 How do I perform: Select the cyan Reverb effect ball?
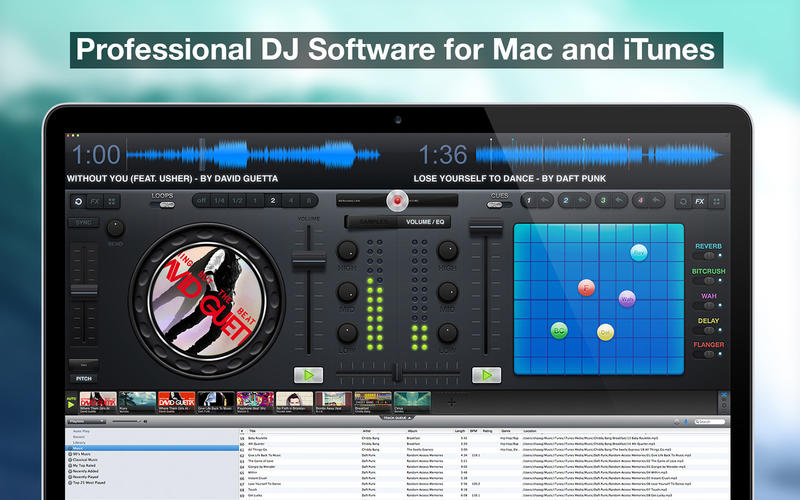tap(639, 252)
